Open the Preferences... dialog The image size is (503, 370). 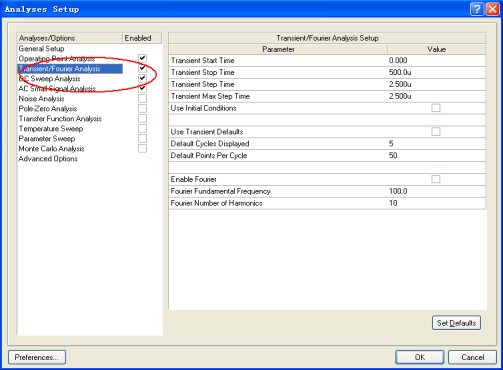tap(37, 357)
